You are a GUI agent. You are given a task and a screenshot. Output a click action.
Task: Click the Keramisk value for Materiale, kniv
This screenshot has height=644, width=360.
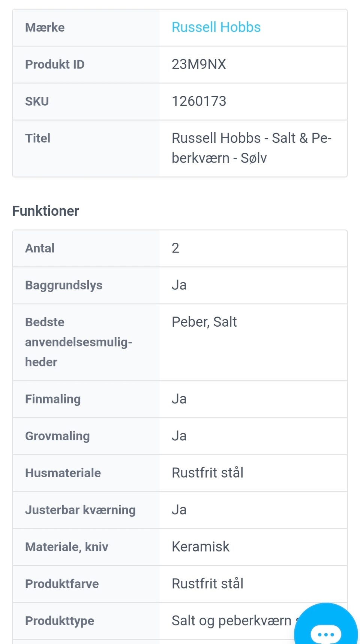(200, 547)
